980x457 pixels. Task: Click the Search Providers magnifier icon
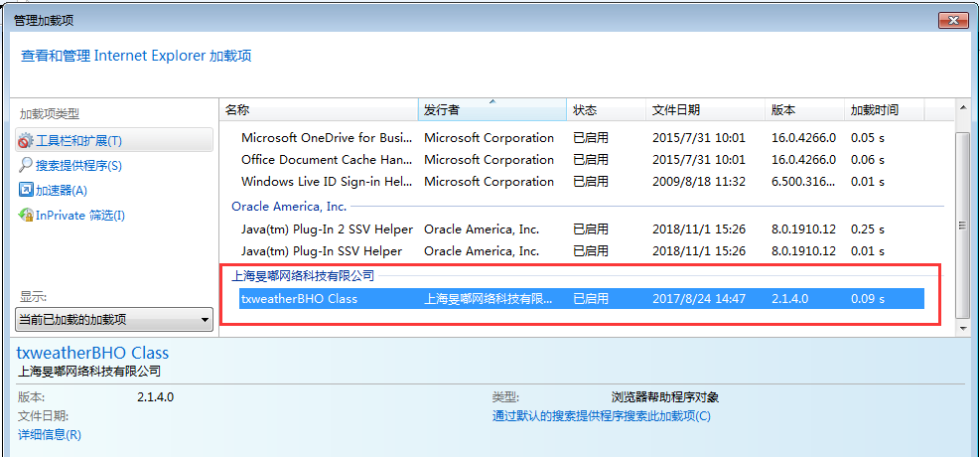[27, 166]
